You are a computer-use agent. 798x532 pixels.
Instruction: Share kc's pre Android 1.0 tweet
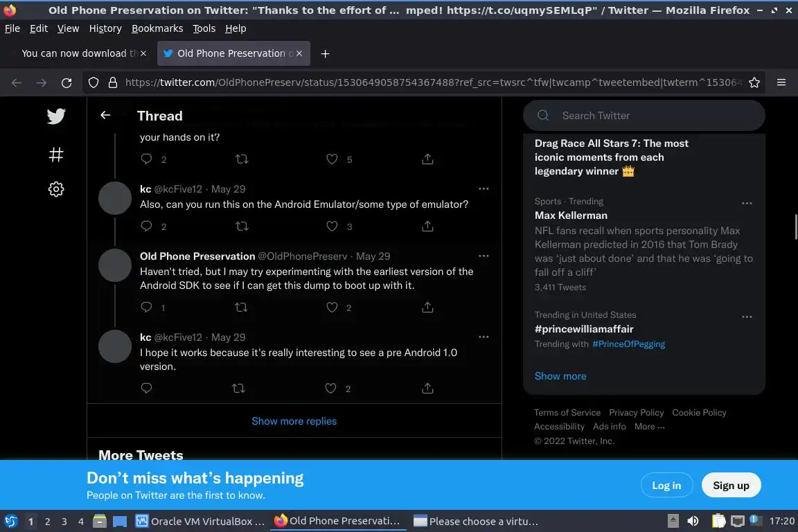click(x=427, y=388)
